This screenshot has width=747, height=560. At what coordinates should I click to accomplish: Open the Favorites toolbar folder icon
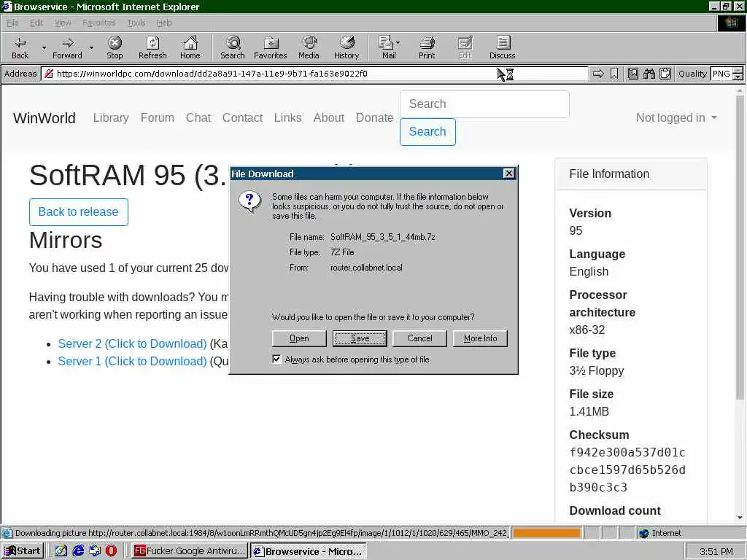[x=271, y=43]
